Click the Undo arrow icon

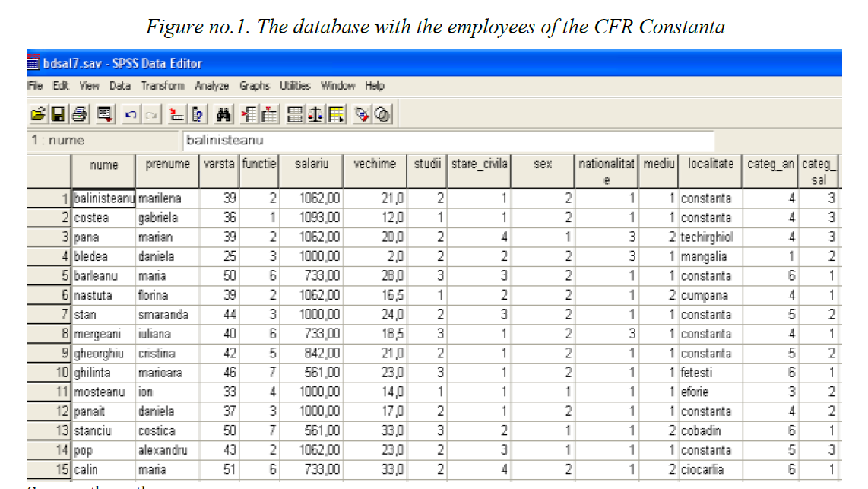[130, 114]
